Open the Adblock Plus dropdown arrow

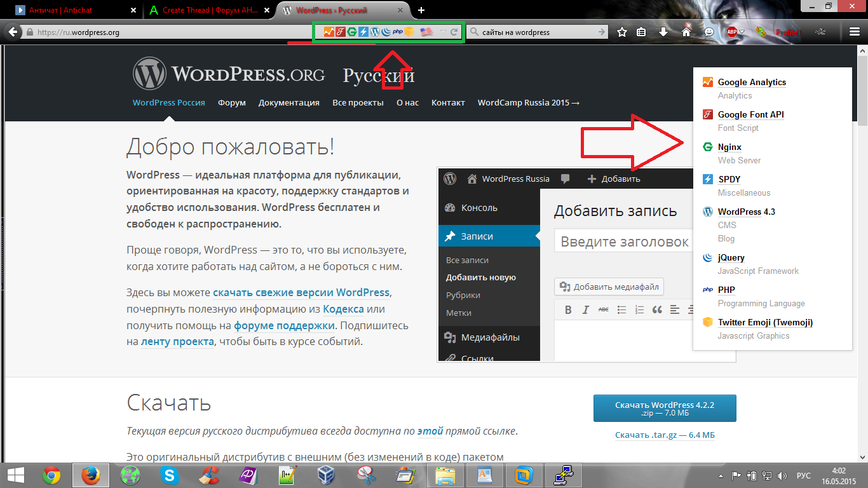[742, 32]
